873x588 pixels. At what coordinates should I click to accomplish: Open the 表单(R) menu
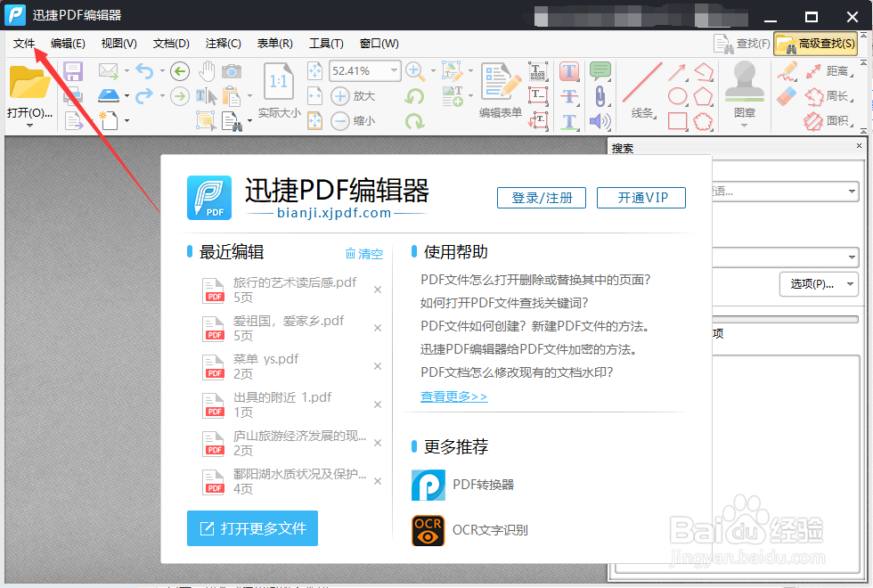[x=274, y=44]
